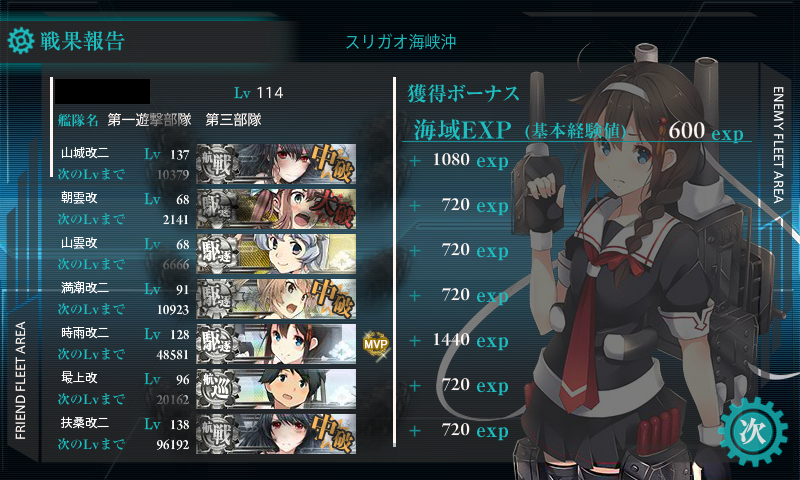
Task: Click the 大破 damage stamp on 朝雲改
Action: 332,209
